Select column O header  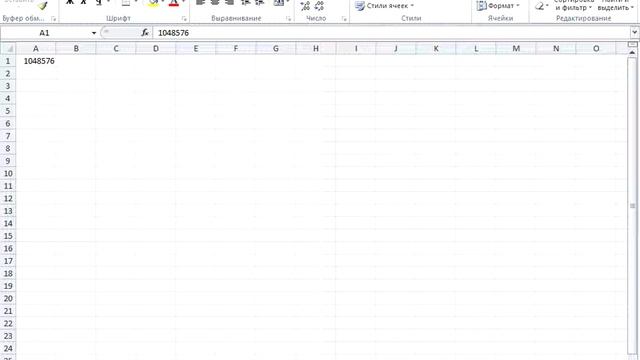596,49
